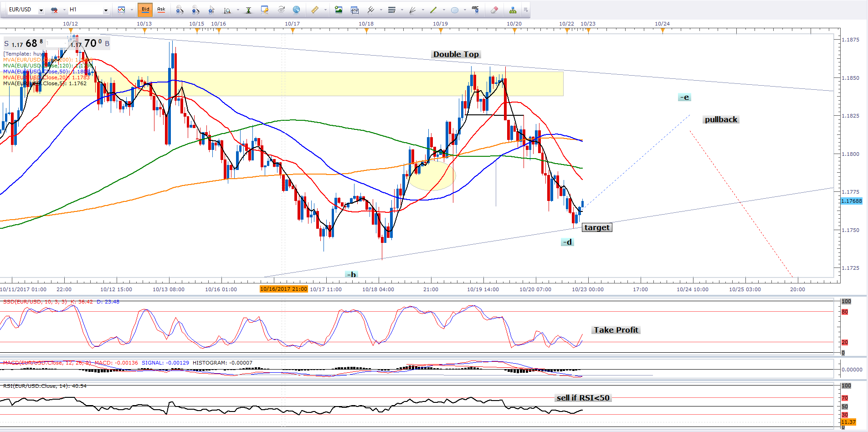Screen dimensions: 868x432
Task: Open the EUR/USD symbol dropdown
Action: coord(41,10)
